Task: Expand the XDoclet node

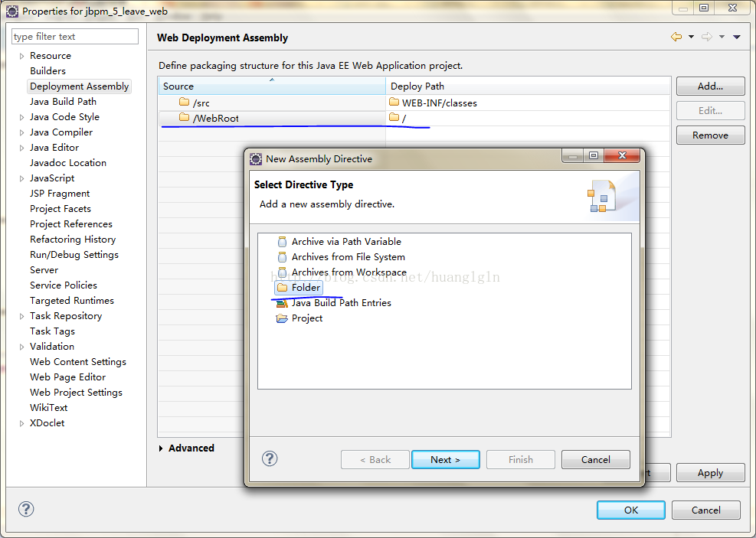Action: click(x=21, y=423)
